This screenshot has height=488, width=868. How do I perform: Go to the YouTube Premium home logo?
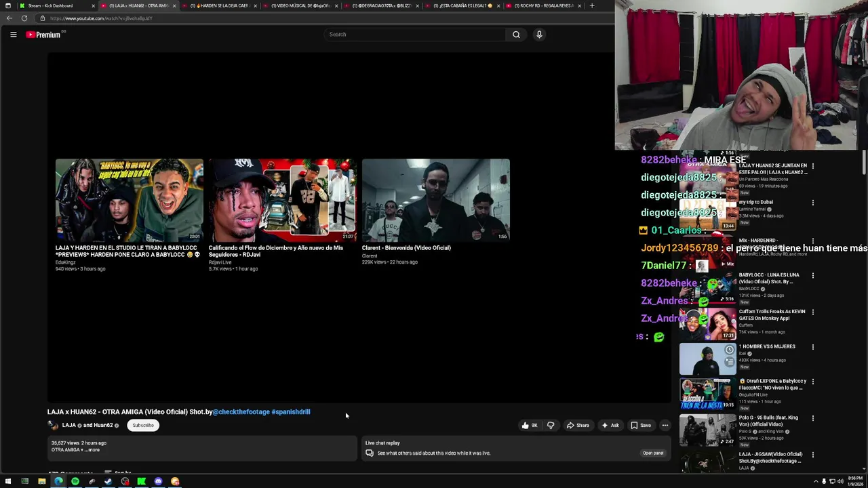[43, 35]
